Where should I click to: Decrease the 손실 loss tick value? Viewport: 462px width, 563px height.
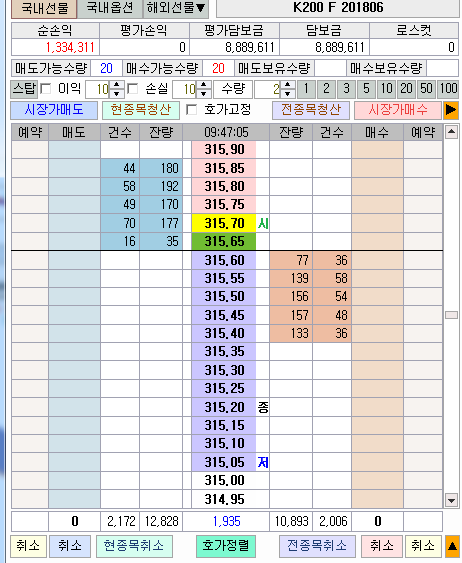(x=204, y=94)
